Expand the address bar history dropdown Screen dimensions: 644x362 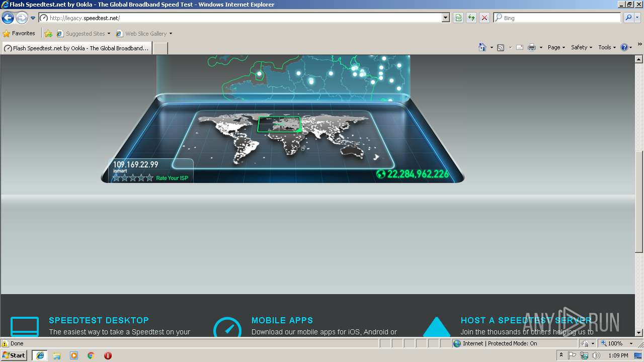pyautogui.click(x=446, y=18)
